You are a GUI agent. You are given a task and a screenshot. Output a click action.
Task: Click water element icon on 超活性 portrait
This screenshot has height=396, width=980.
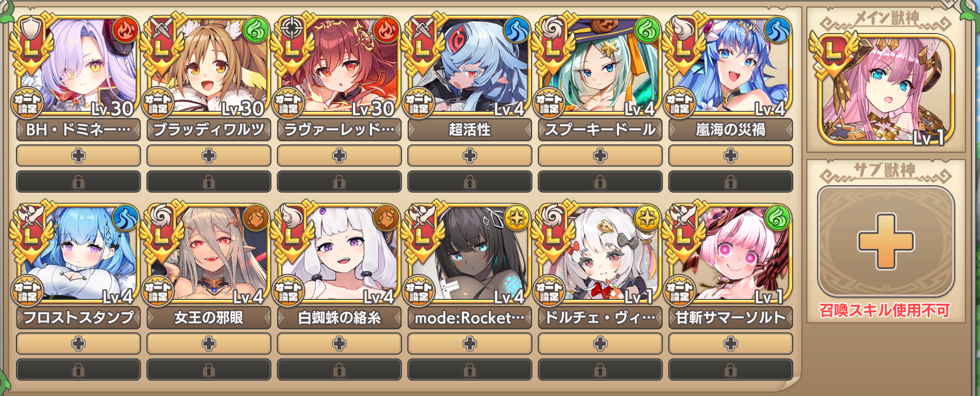(517, 30)
